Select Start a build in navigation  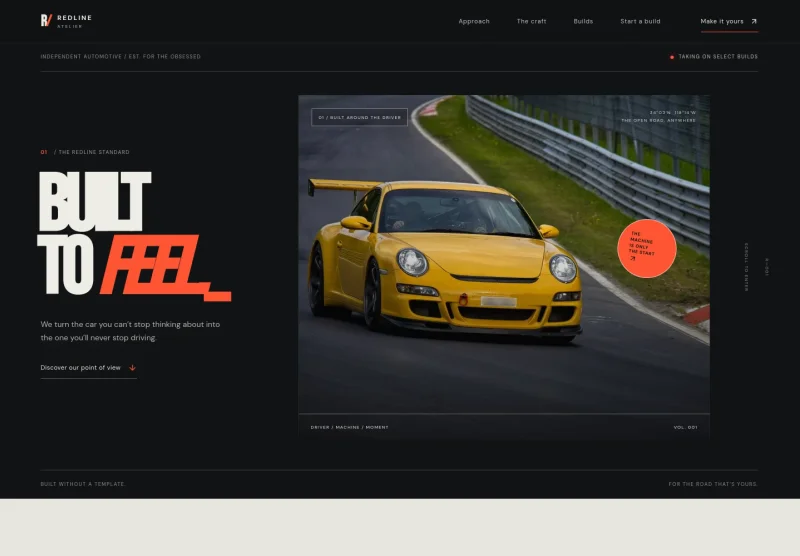(x=640, y=21)
